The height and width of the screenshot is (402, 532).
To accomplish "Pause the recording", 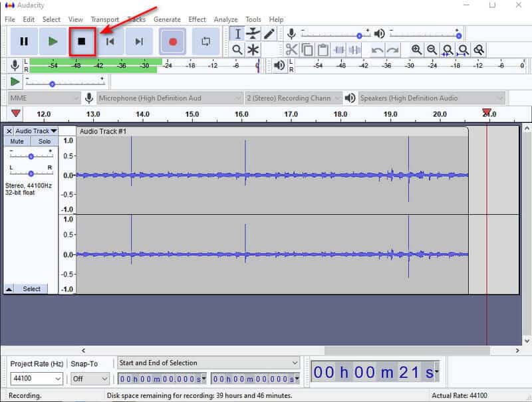I will pos(24,42).
